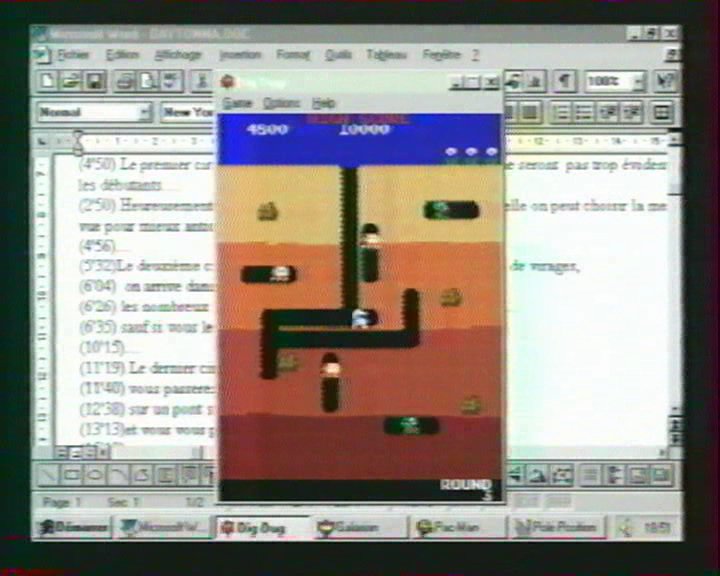The height and width of the screenshot is (576, 720).
Task: Expand the style list arrow next to Normal
Action: [145, 113]
